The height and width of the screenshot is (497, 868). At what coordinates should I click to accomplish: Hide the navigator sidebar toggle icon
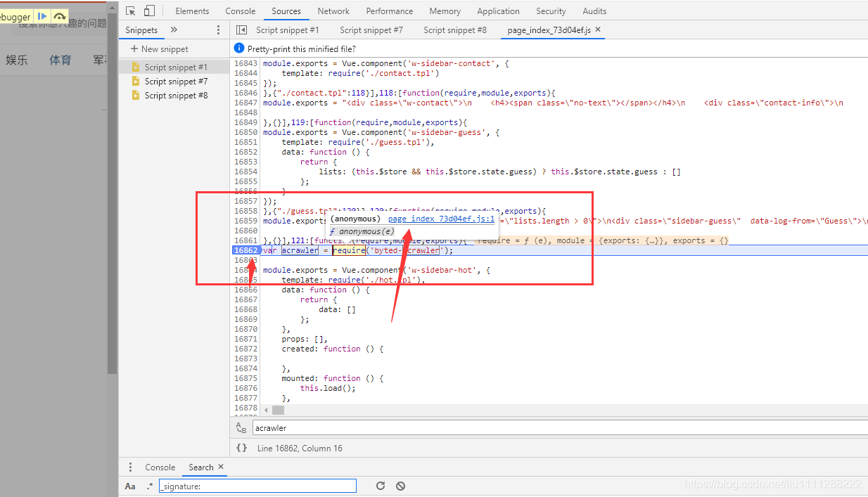pos(242,30)
